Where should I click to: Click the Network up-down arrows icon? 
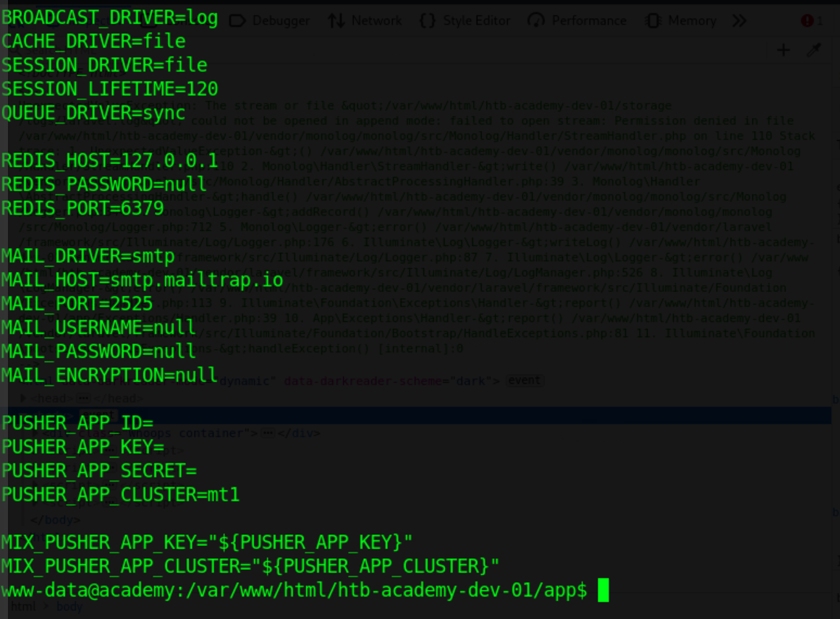pos(336,21)
